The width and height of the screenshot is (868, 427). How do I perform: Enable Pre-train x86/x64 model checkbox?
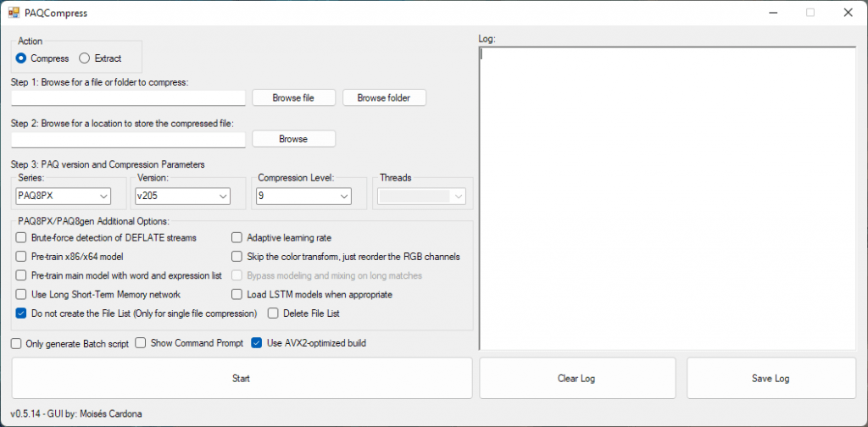tap(21, 257)
